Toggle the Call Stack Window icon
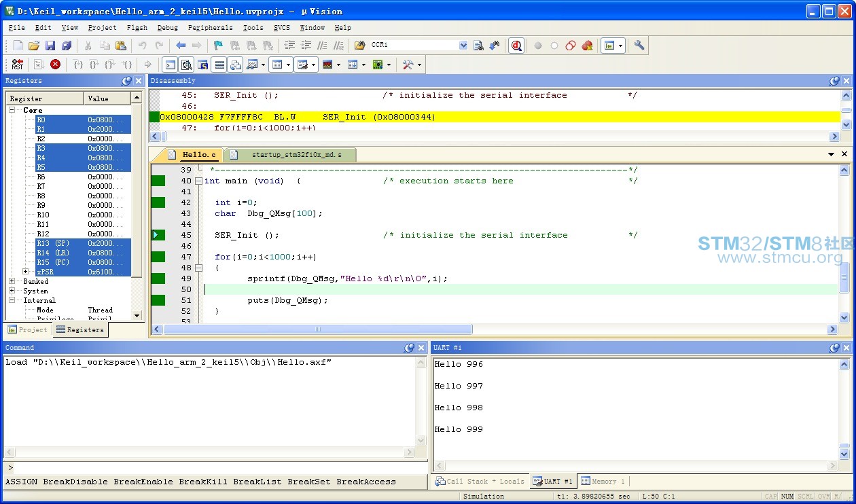The width and height of the screenshot is (856, 504). 236,65
